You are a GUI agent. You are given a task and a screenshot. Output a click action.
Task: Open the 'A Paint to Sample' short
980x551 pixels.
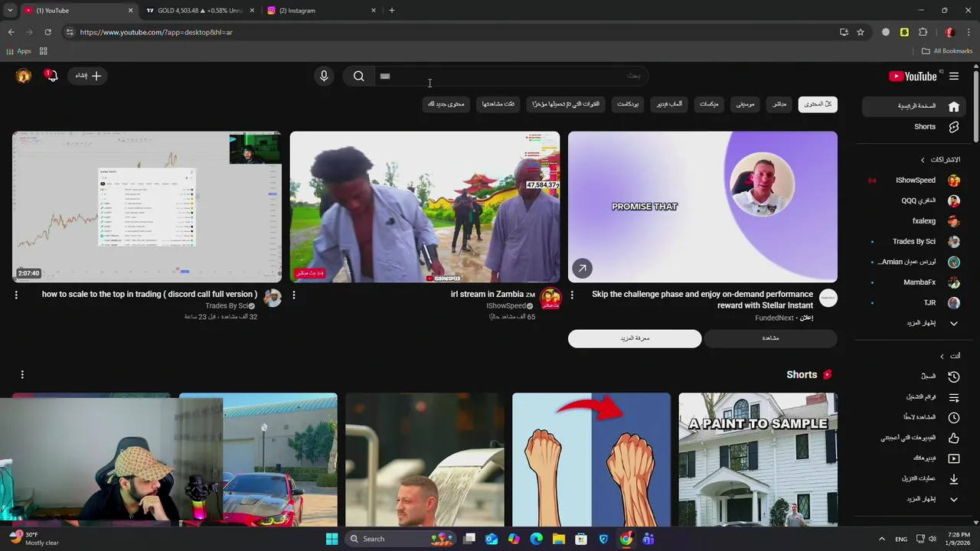point(758,460)
